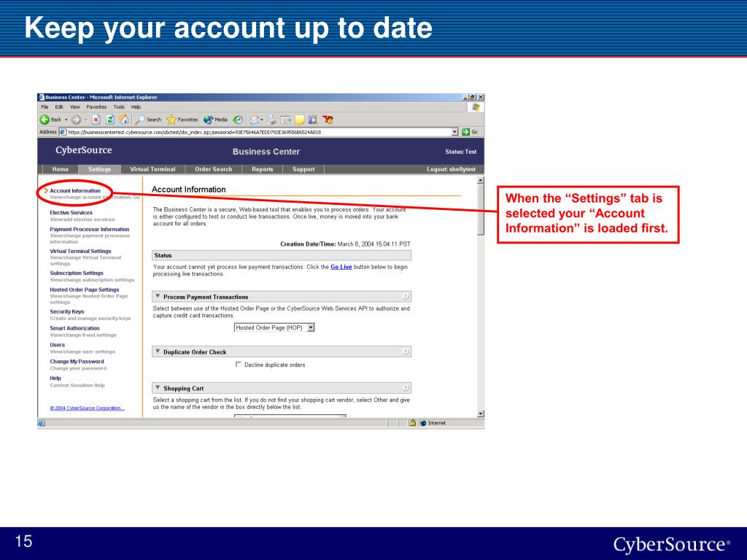The height and width of the screenshot is (560, 747).
Task: Open Payment Processor Information link
Action: coord(90,229)
